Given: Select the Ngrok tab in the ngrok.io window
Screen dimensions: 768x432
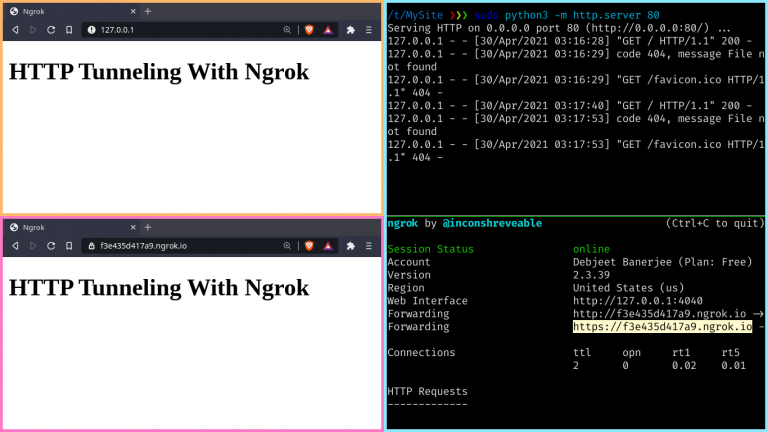Looking at the screenshot, I should click(x=72, y=227).
